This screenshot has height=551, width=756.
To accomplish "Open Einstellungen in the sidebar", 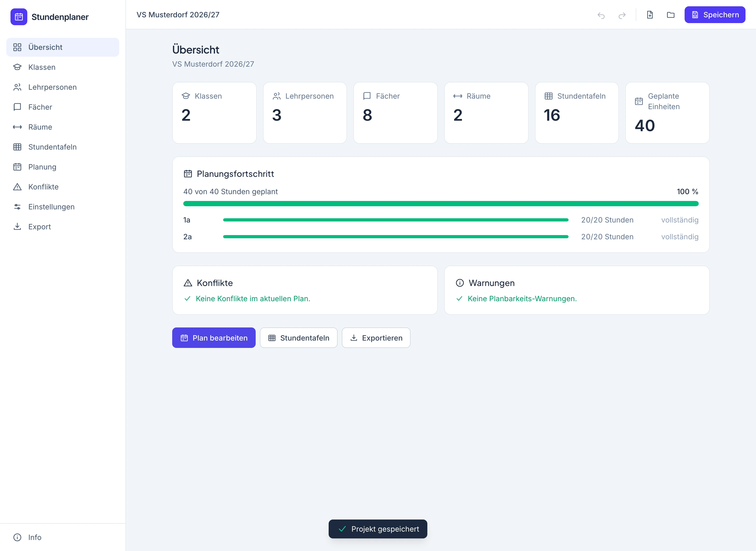I will [x=63, y=207].
